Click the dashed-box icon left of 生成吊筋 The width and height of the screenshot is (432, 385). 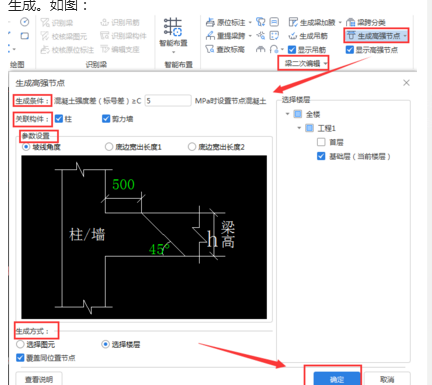pyautogui.click(x=274, y=35)
